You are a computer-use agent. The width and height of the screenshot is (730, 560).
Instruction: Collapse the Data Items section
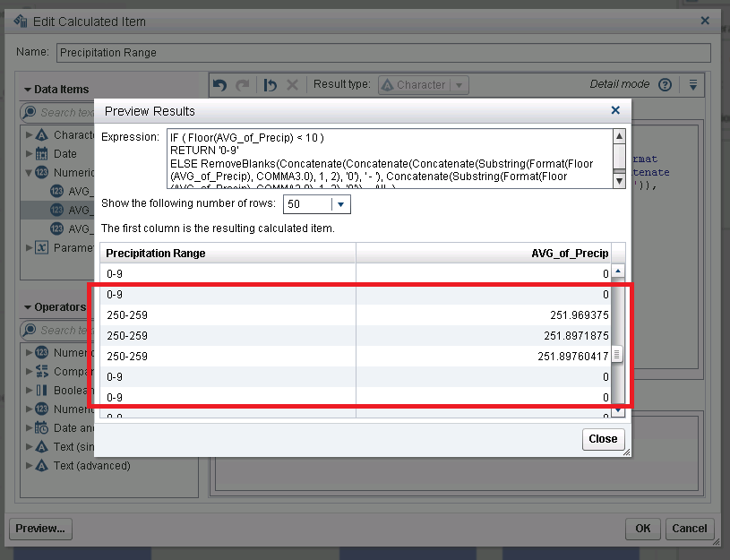[28, 89]
